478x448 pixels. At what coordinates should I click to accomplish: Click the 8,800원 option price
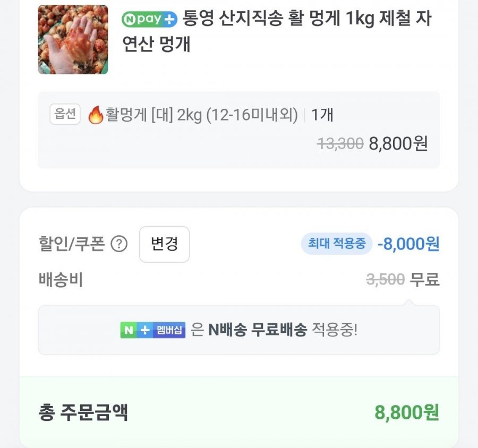[398, 143]
